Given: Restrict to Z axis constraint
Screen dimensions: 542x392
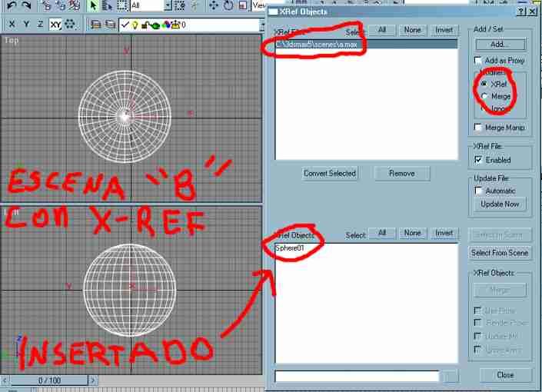Looking at the screenshot, I should tap(41, 24).
